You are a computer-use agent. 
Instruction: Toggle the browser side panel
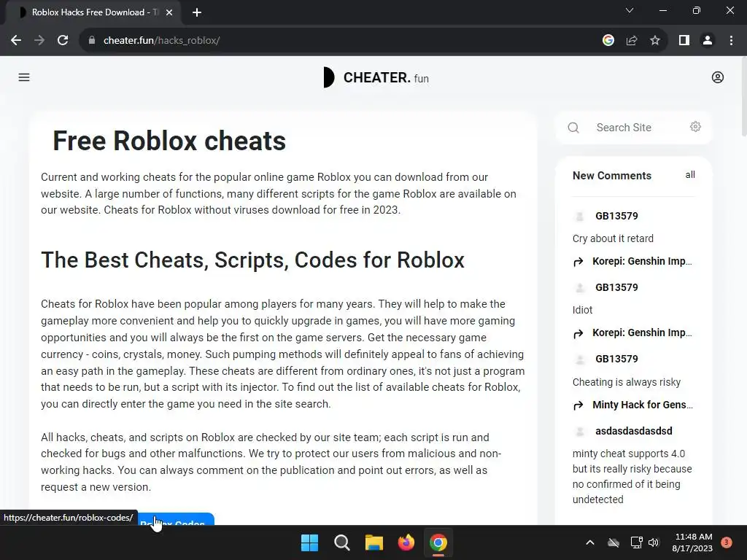684,41
